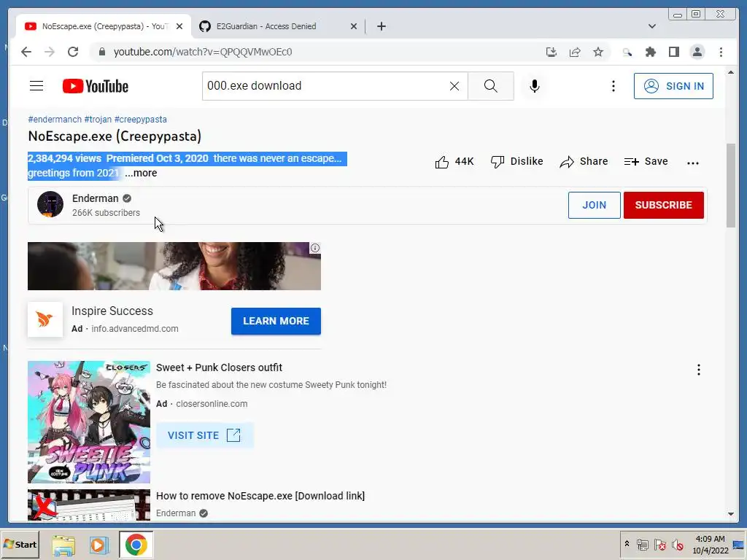Click the muted volume tray icon

tap(678, 545)
